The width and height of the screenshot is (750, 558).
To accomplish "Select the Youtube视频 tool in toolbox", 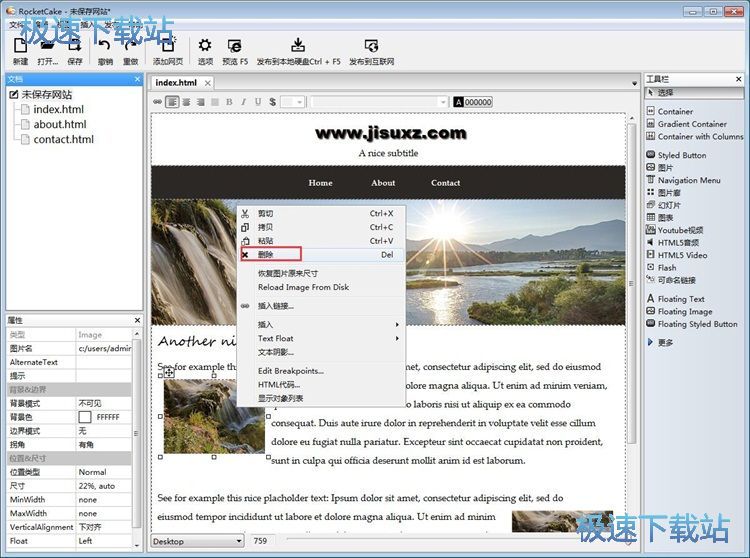I will click(x=680, y=230).
